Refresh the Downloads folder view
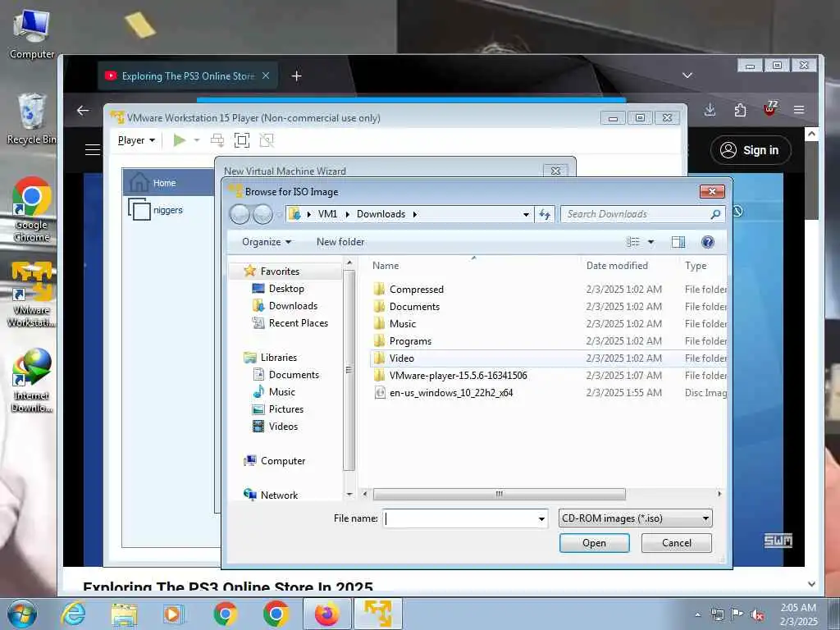840x630 pixels. [545, 214]
